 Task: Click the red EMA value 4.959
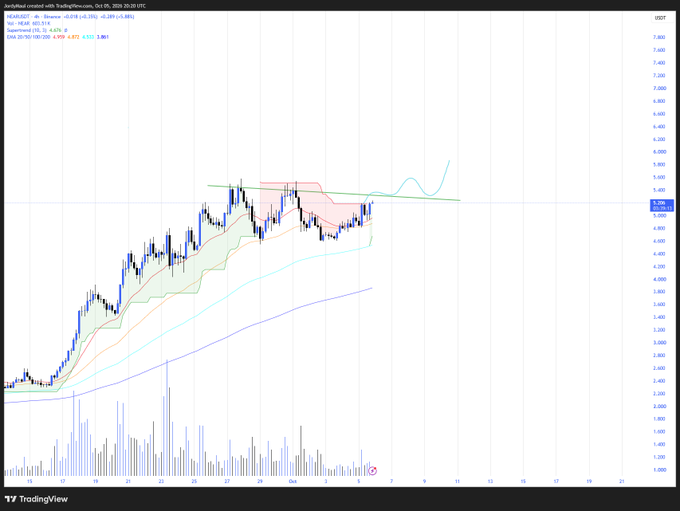[x=59, y=37]
